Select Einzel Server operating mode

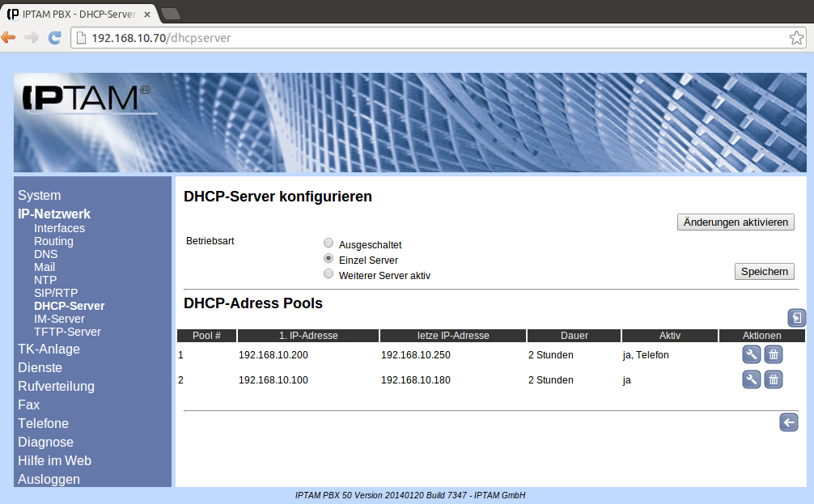pyautogui.click(x=329, y=259)
